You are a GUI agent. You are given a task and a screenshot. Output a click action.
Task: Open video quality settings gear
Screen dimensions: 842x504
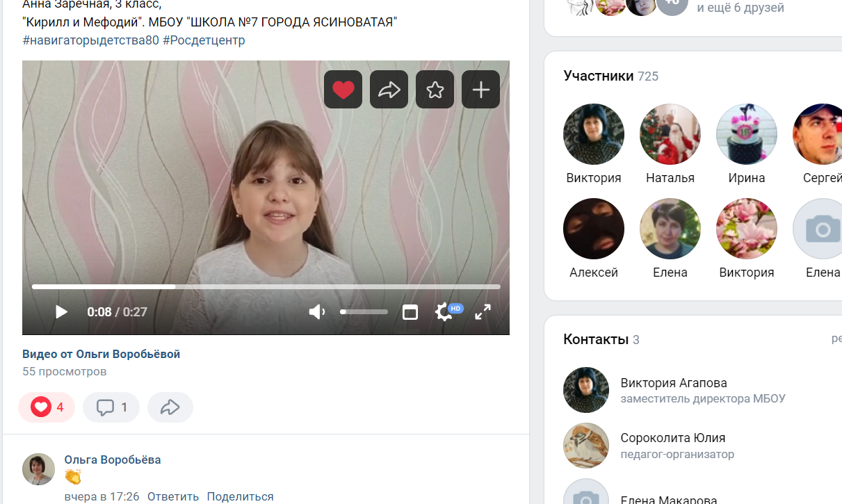[445, 312]
